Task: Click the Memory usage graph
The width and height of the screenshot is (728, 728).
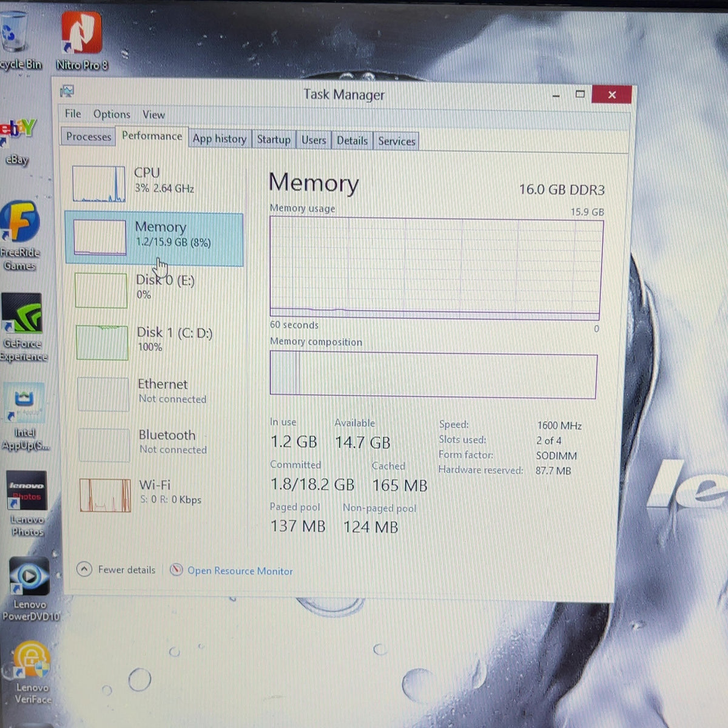Action: (436, 269)
